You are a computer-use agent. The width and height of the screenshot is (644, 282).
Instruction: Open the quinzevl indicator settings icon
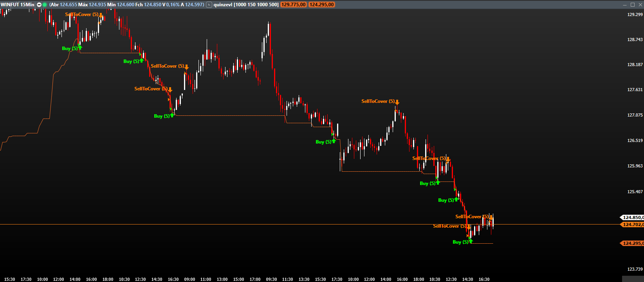pos(209,5)
